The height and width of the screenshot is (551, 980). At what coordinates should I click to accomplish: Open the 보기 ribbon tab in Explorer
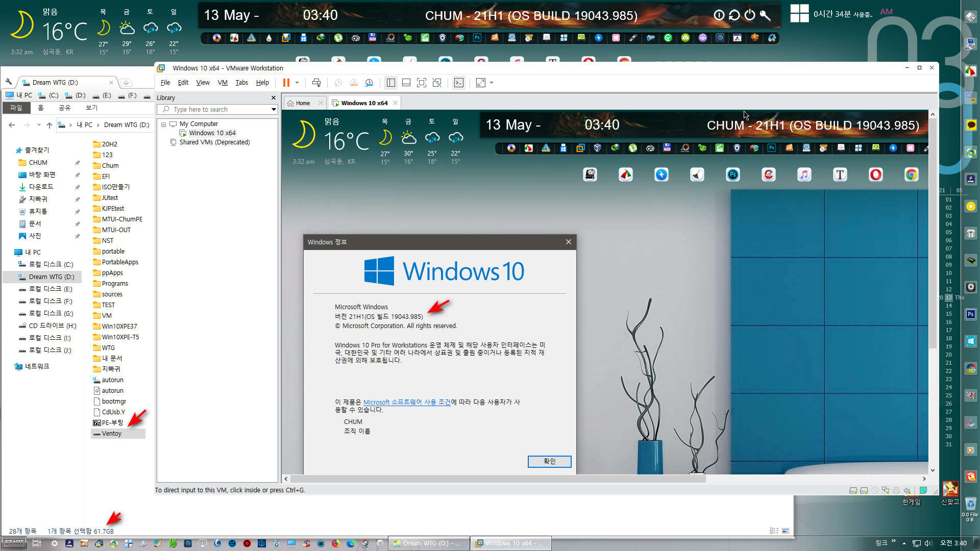(x=91, y=108)
